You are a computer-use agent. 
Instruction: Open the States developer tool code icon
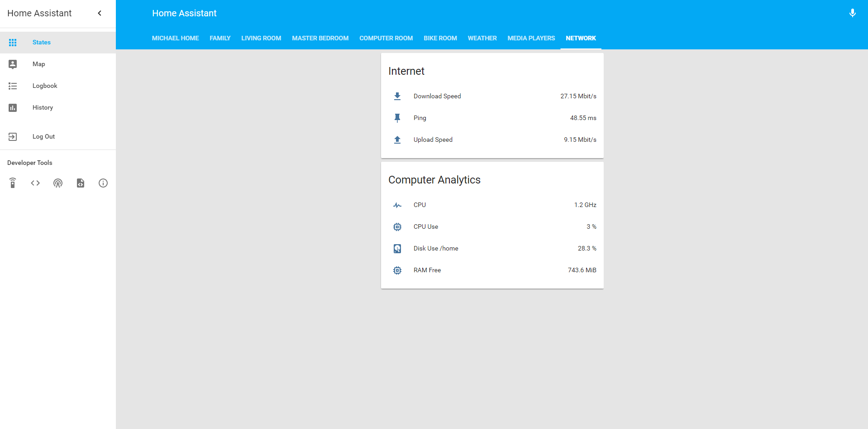(x=35, y=183)
